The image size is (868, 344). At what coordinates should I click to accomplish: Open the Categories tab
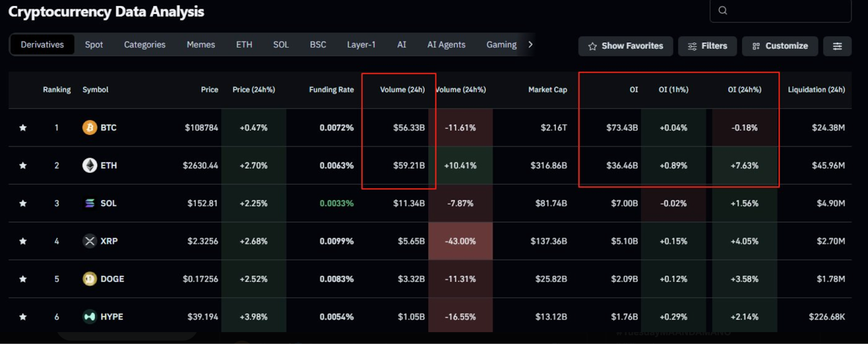[145, 44]
